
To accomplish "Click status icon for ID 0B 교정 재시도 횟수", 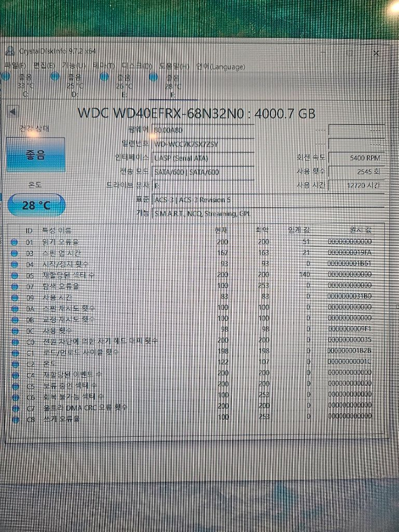I will [15, 320].
